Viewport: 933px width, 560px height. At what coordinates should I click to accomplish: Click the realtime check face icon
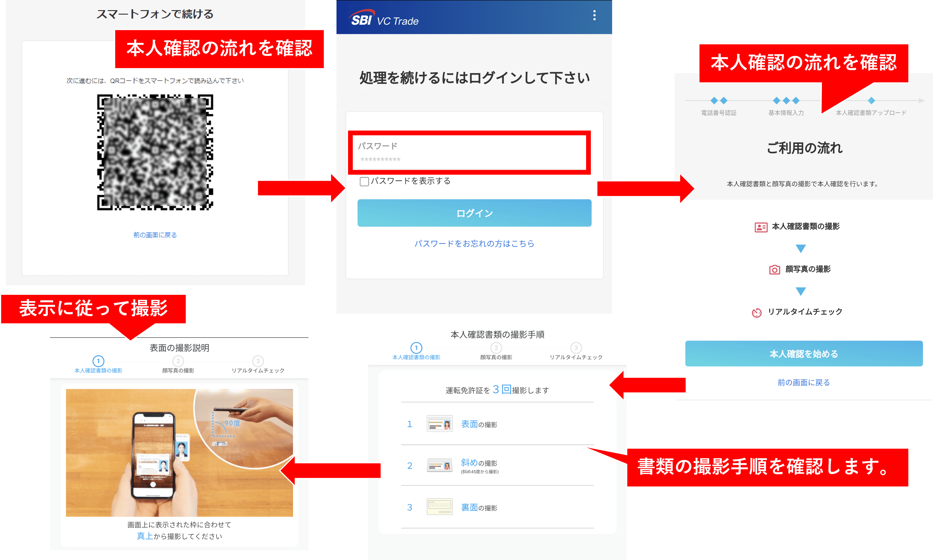756,312
